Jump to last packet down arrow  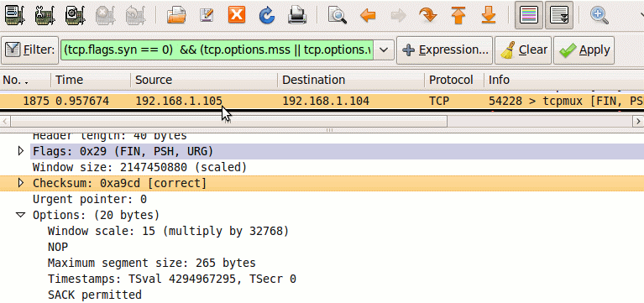click(x=489, y=16)
